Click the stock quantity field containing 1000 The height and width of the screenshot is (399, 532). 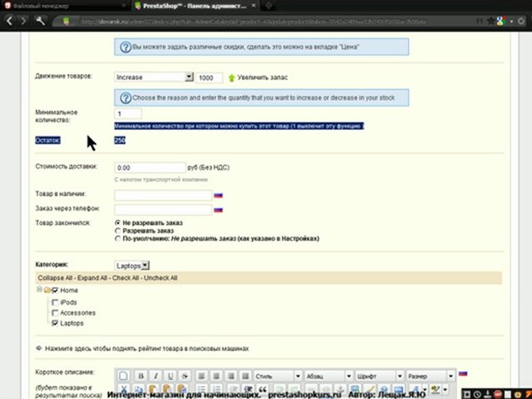click(209, 78)
